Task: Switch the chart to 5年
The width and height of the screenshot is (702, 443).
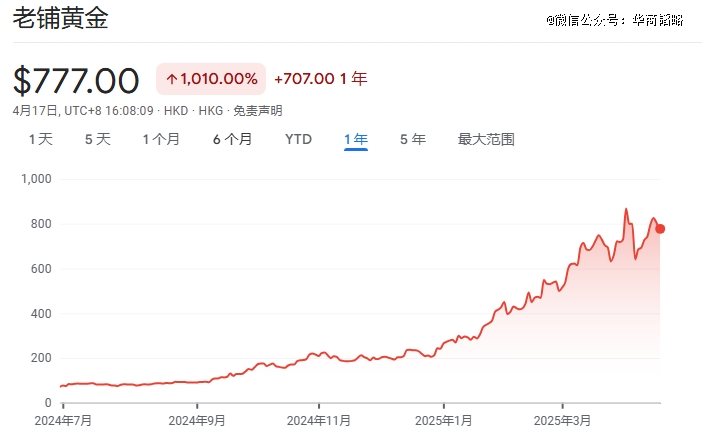Action: [412, 139]
